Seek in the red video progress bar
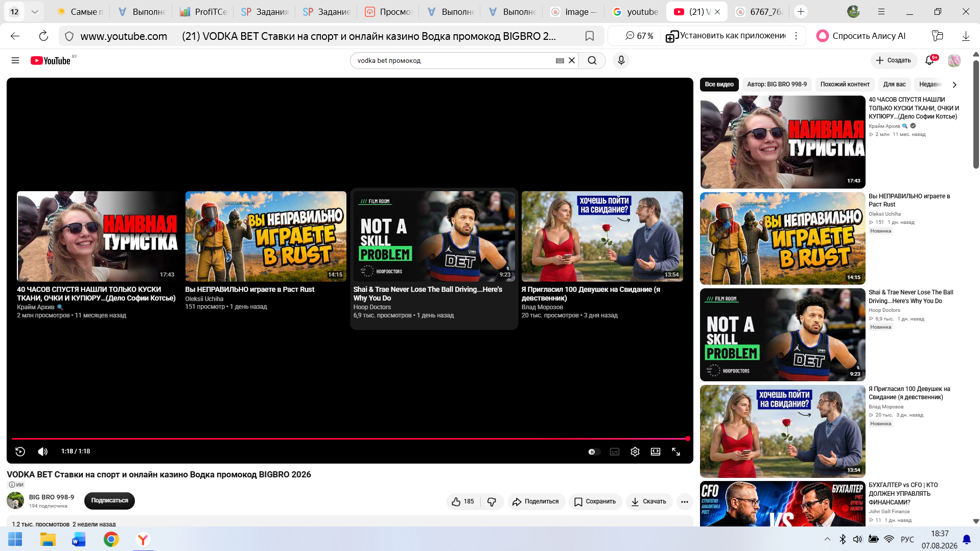The height and width of the screenshot is (551, 980). click(350, 439)
